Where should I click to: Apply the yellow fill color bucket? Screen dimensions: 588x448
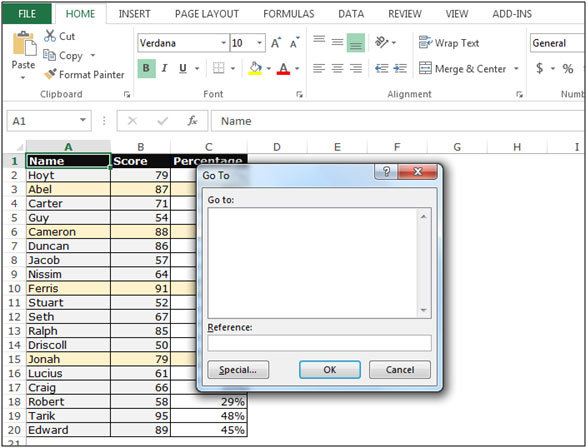(x=255, y=68)
